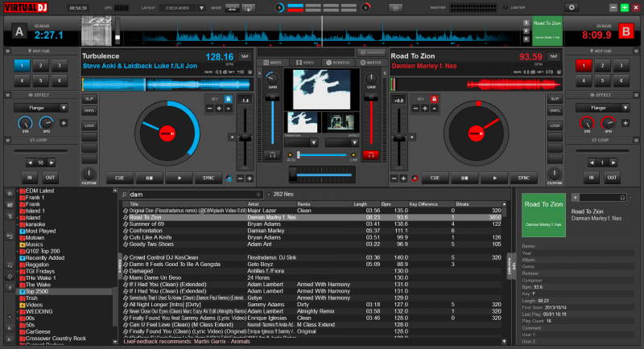The width and height of the screenshot is (644, 349).
Task: Set loop In on deck B
Action: coord(591,178)
